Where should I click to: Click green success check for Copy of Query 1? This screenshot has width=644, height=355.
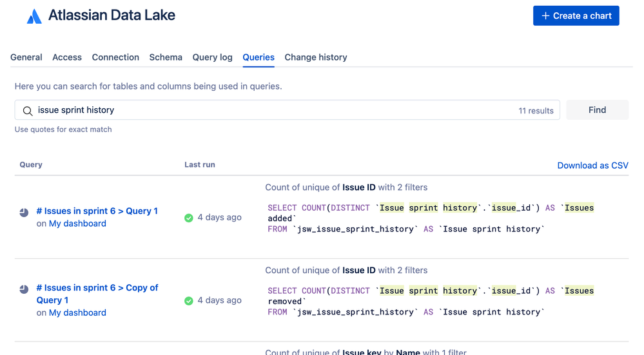coord(188,301)
